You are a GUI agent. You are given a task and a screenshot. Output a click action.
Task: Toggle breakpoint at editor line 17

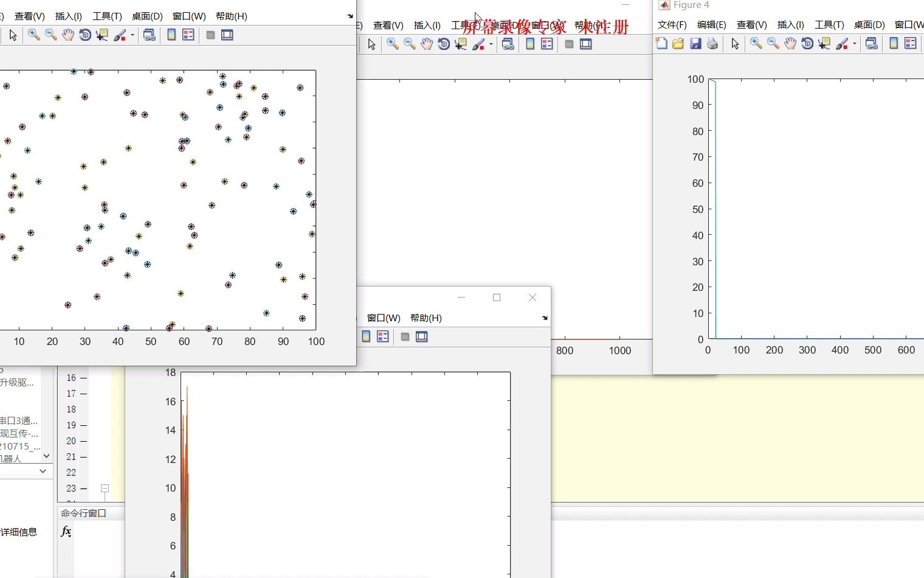[x=84, y=394]
